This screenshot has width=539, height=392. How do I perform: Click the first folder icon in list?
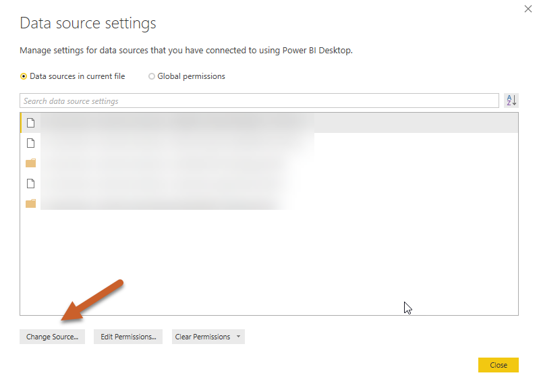(30, 163)
